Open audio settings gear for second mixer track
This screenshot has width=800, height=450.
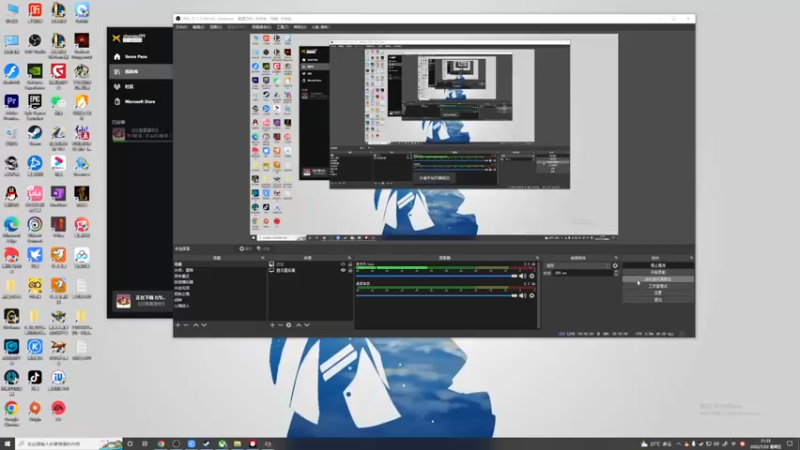point(532,295)
